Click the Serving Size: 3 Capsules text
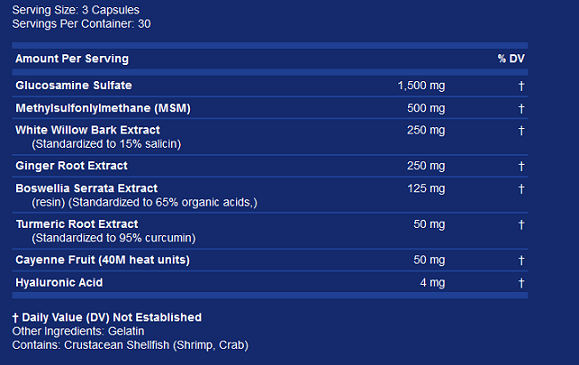 coord(76,10)
